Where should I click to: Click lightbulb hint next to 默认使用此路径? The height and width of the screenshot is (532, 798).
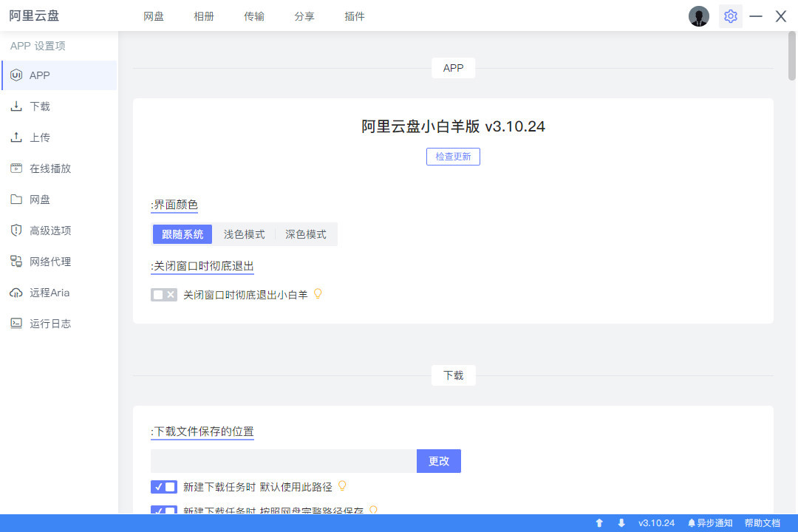(342, 486)
